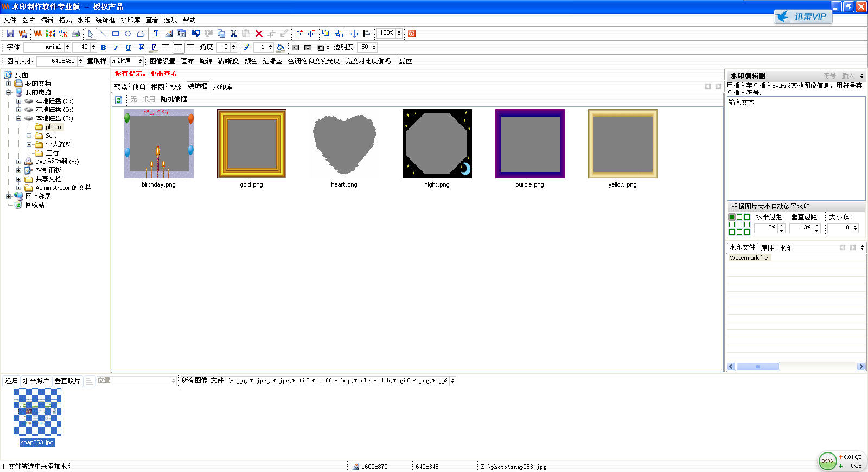Click the 旋转 button

[206, 61]
